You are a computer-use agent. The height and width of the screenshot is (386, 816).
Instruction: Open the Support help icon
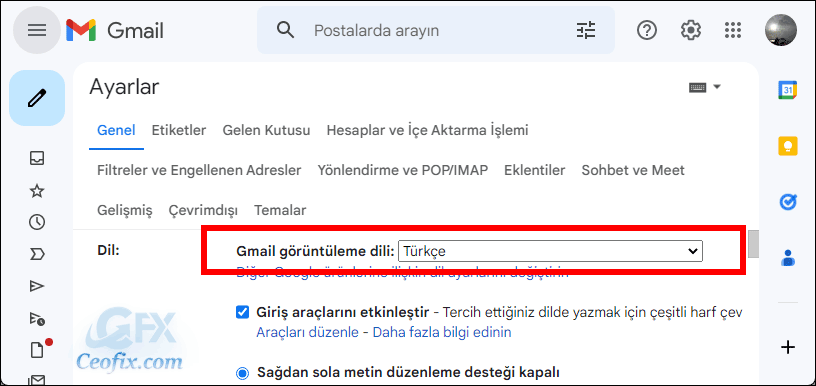pyautogui.click(x=647, y=31)
